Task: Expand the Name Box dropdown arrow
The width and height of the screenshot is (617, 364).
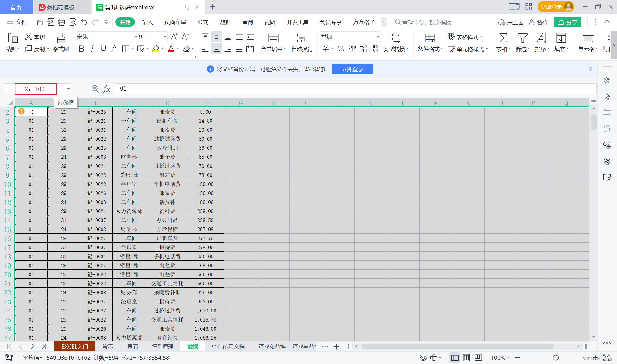Action: click(x=68, y=89)
